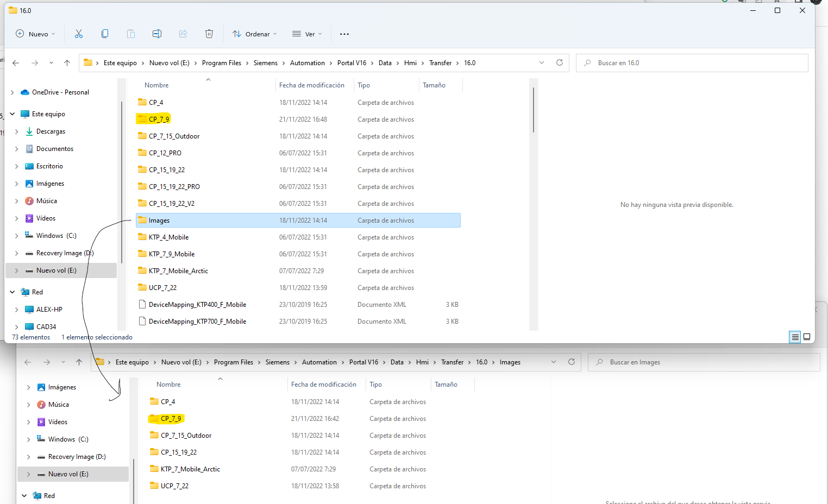The width and height of the screenshot is (828, 504).
Task: Click Siemens in the top address breadcrumb
Action: point(265,63)
